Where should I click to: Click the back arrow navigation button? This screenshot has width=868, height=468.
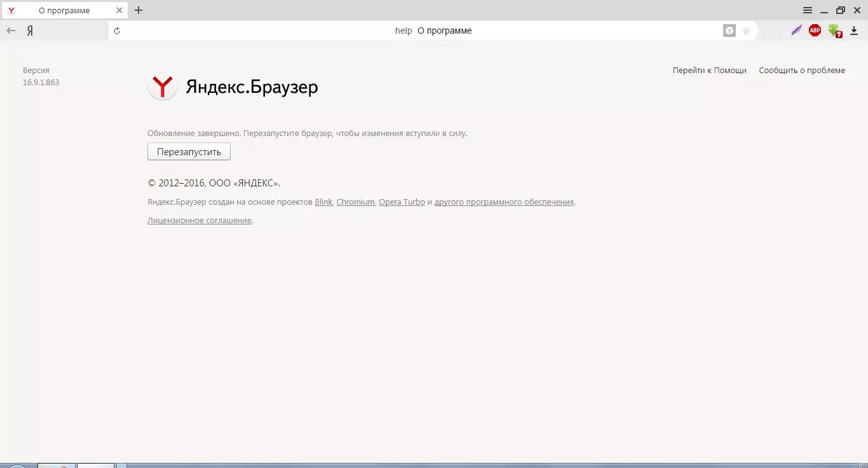tap(11, 31)
